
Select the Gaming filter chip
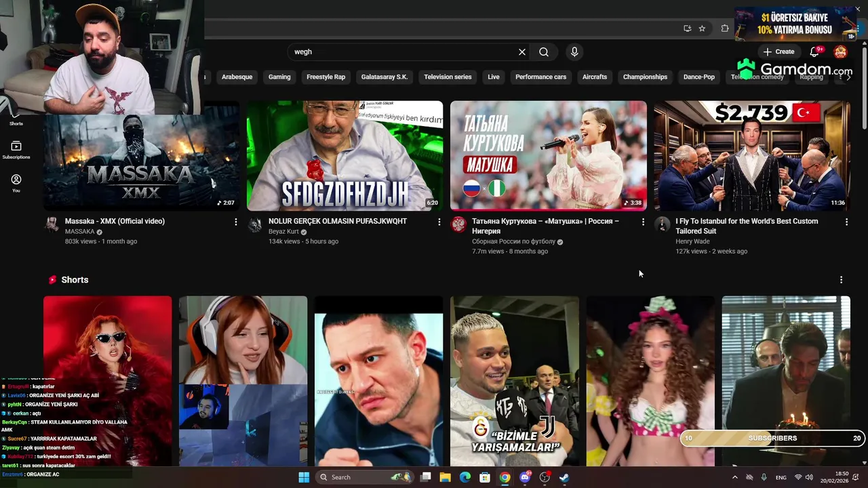[279, 77]
